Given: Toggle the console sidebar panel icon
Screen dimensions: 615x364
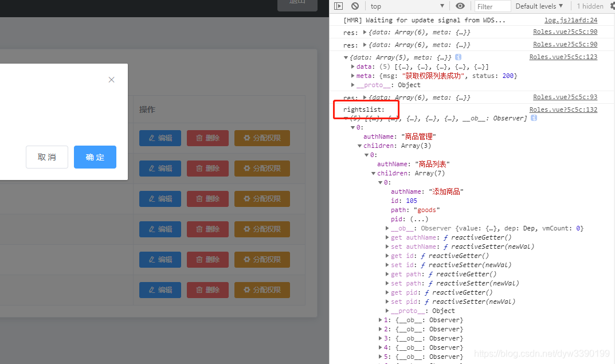Looking at the screenshot, I should coord(339,6).
